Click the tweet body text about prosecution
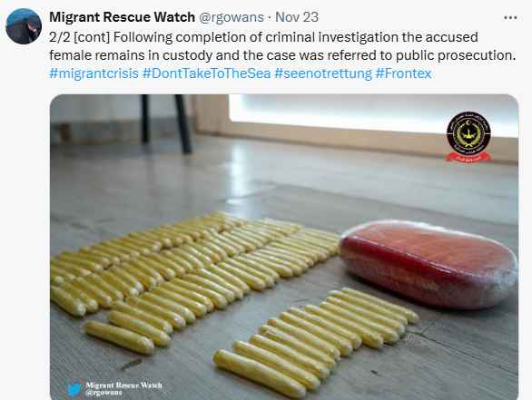 tap(282, 46)
